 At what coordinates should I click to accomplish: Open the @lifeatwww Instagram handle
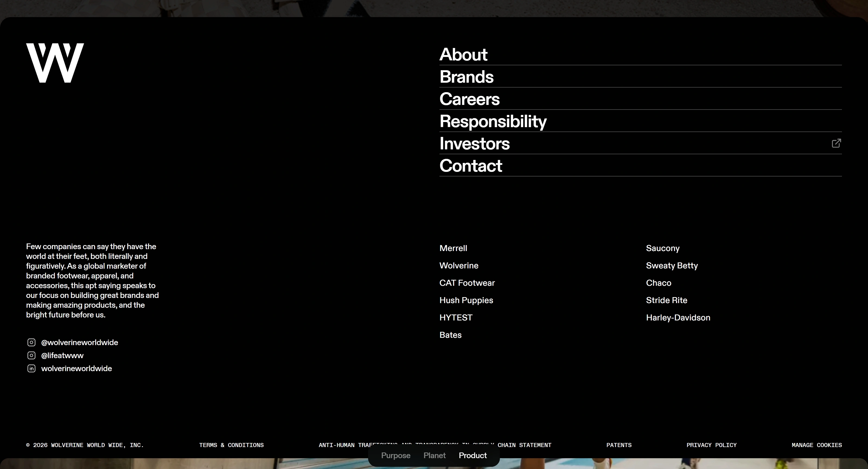pyautogui.click(x=62, y=355)
